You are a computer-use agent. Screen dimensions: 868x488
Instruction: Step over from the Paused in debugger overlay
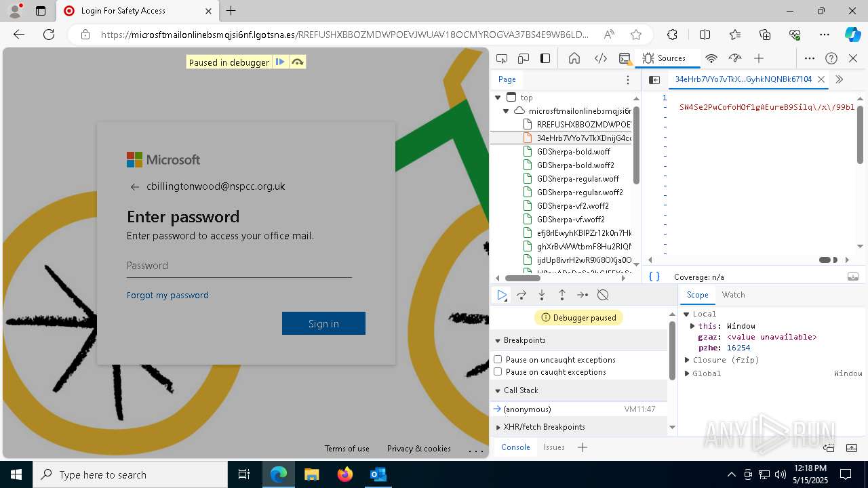click(x=297, y=62)
